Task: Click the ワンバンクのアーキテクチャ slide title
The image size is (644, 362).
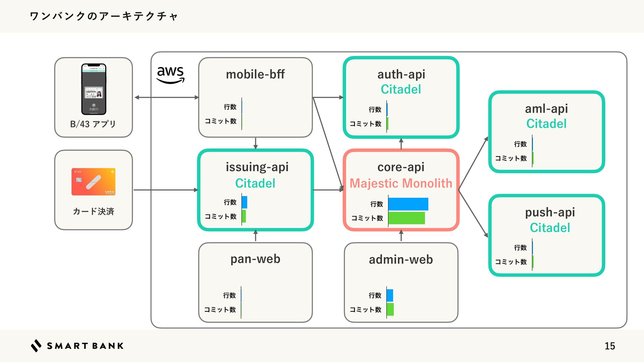Action: coord(104,16)
